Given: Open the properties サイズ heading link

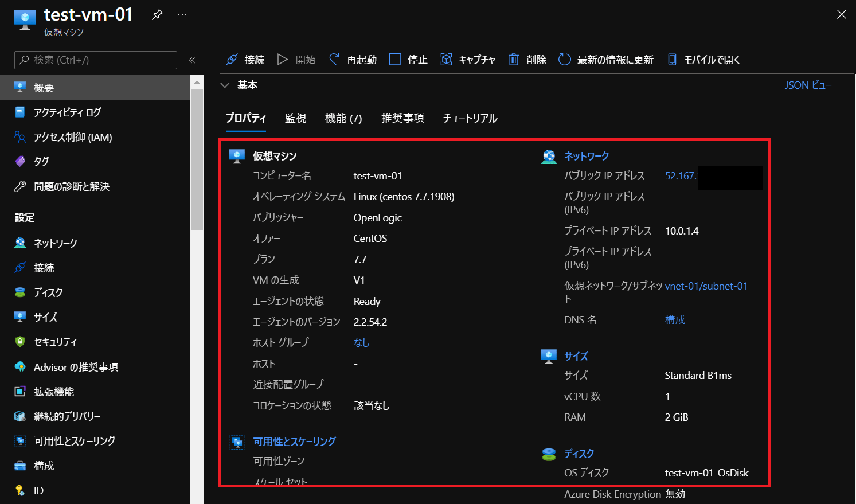Looking at the screenshot, I should pyautogui.click(x=576, y=356).
